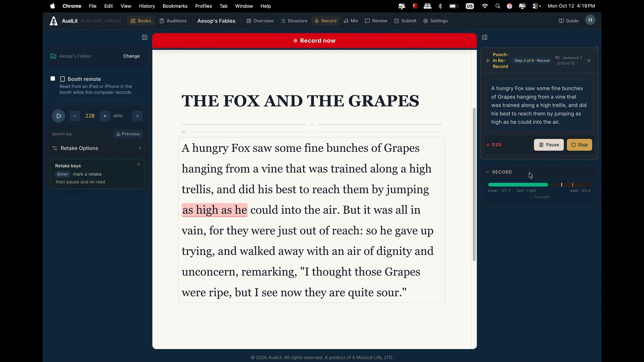Decrease WPM with the minus button
The width and height of the screenshot is (644, 362).
click(75, 116)
